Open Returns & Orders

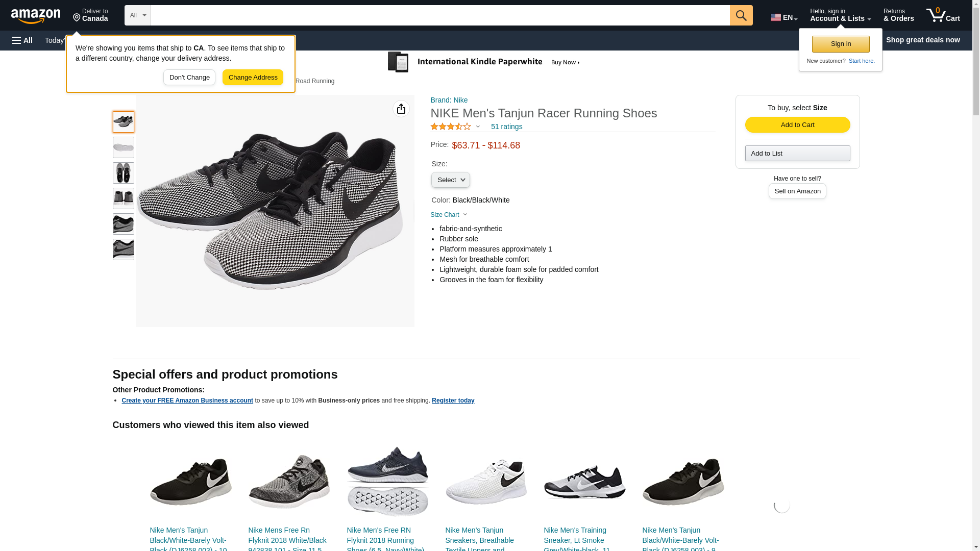[x=898, y=15]
